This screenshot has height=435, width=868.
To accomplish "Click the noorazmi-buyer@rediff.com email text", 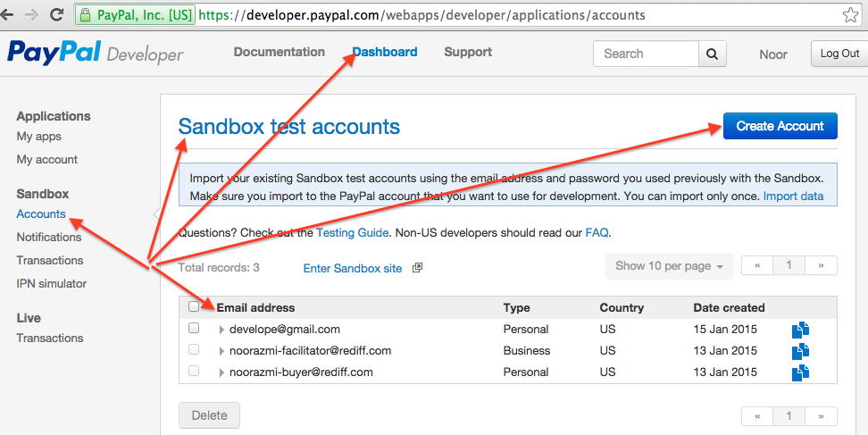I will tap(301, 372).
